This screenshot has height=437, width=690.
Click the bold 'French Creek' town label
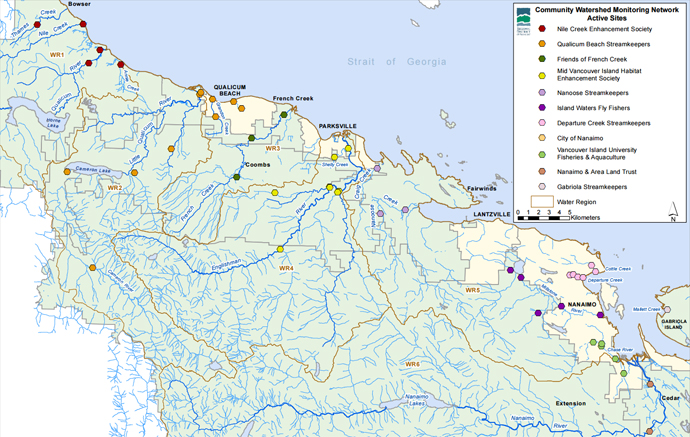[293, 98]
